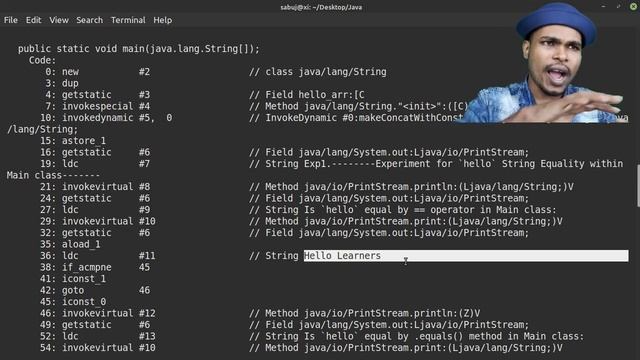Click '46: invokevirtual #12' instruction
The width and height of the screenshot is (640, 360).
click(98, 313)
